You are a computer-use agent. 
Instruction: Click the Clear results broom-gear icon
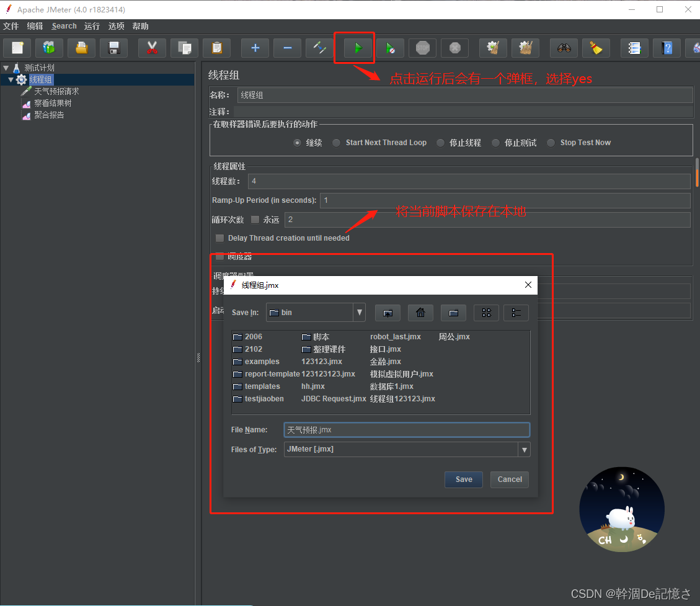click(493, 48)
